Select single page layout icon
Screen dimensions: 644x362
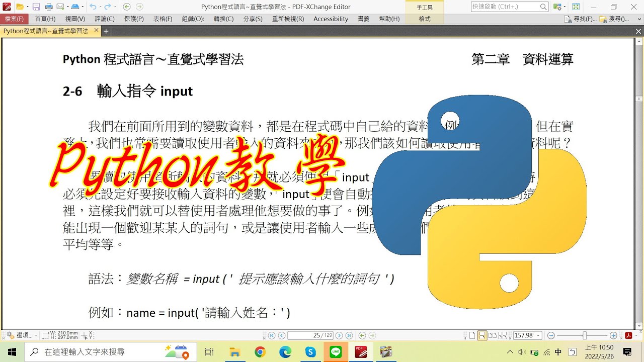pos(472,335)
